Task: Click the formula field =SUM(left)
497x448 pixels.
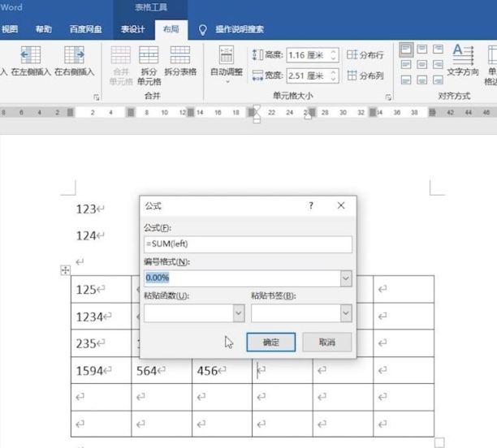Action: click(x=248, y=244)
